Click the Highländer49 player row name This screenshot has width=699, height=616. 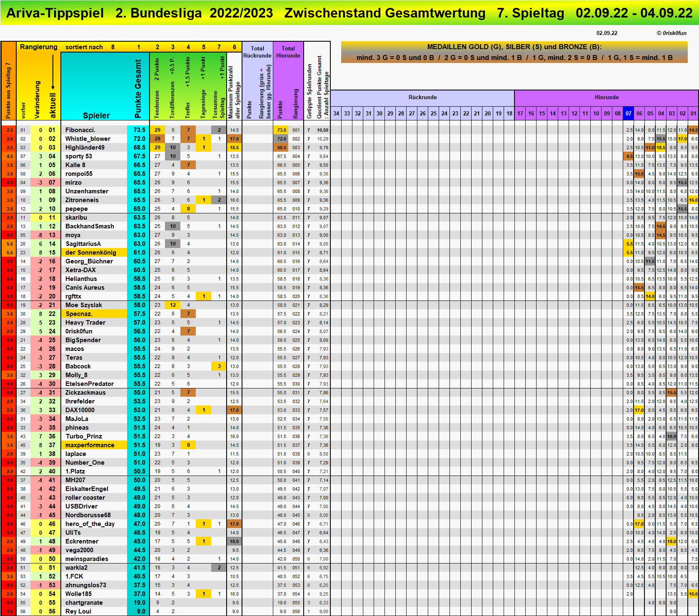point(85,148)
